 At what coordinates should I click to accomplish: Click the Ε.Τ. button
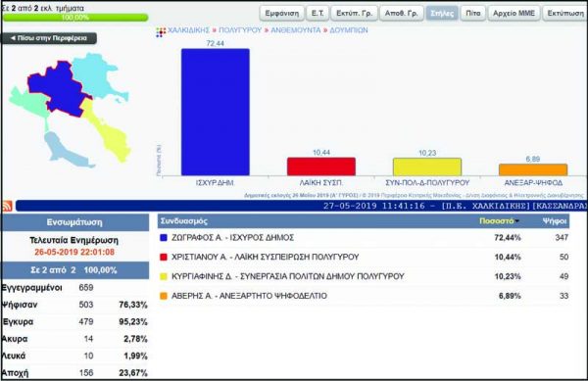tap(318, 13)
